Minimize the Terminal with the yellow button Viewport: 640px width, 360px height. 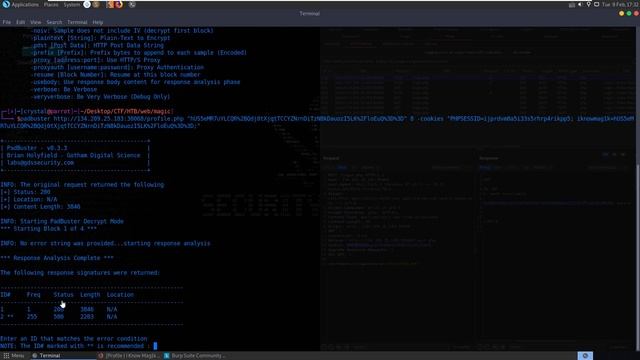(x=621, y=13)
